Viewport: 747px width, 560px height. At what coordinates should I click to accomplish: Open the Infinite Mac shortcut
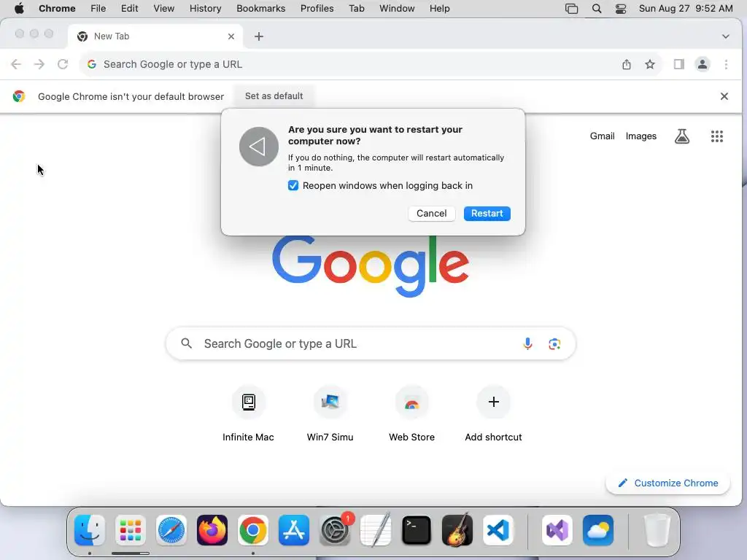pos(248,414)
